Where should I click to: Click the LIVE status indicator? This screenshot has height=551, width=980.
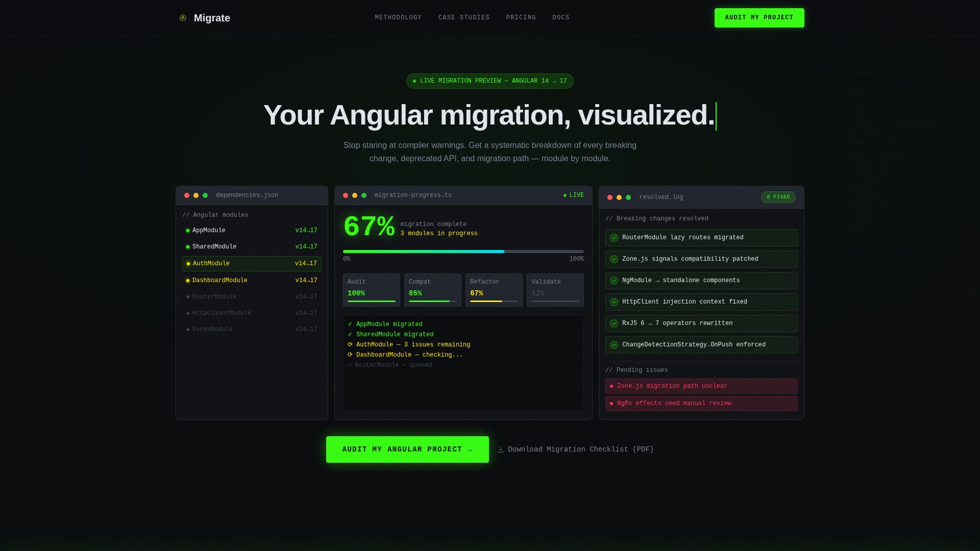pyautogui.click(x=574, y=195)
